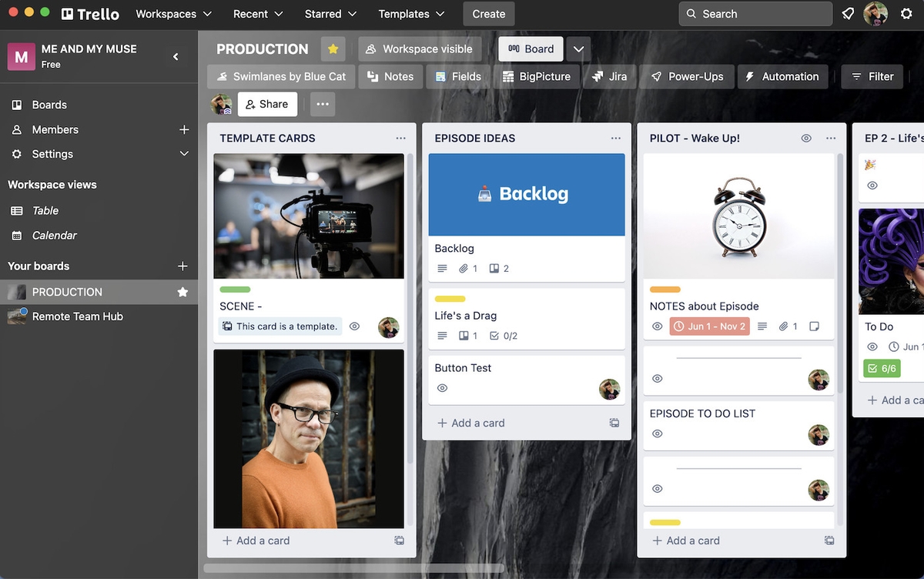Open the board view switcher chevron
This screenshot has height=579, width=924.
(578, 49)
